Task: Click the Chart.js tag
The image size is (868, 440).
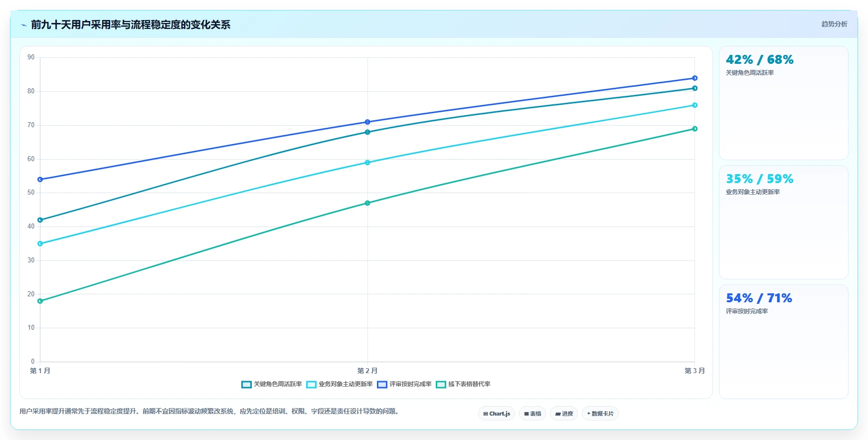Action: click(x=497, y=414)
